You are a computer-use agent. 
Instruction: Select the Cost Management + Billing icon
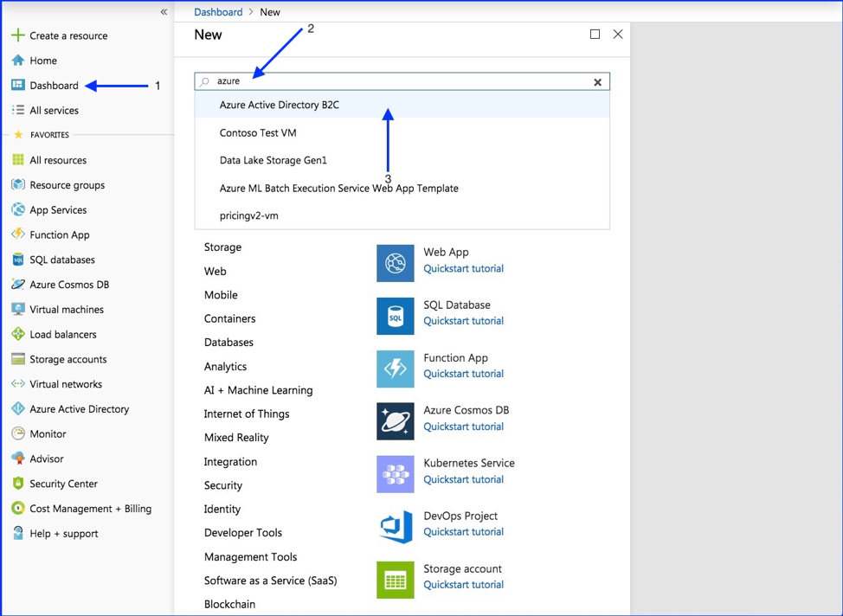tap(17, 508)
